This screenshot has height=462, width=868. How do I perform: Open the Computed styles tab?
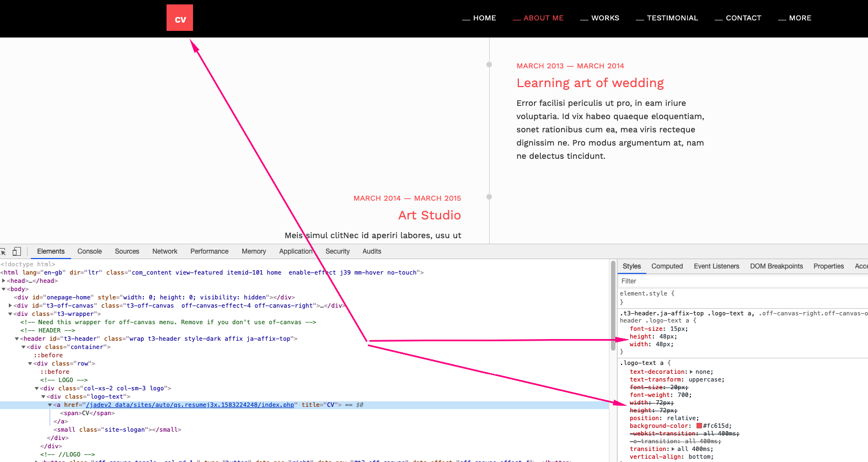[667, 266]
